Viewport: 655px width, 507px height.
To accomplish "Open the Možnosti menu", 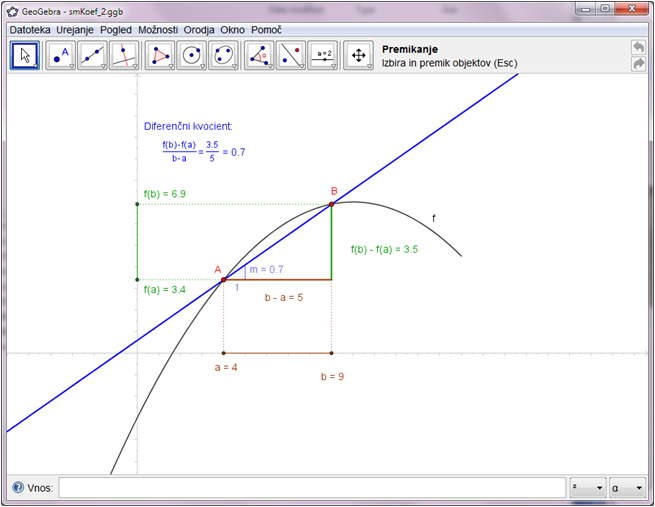I will (x=158, y=30).
